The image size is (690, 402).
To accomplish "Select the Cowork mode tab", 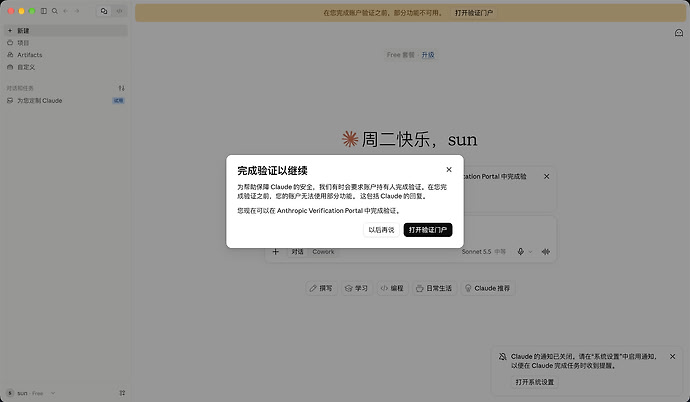I will tap(323, 252).
